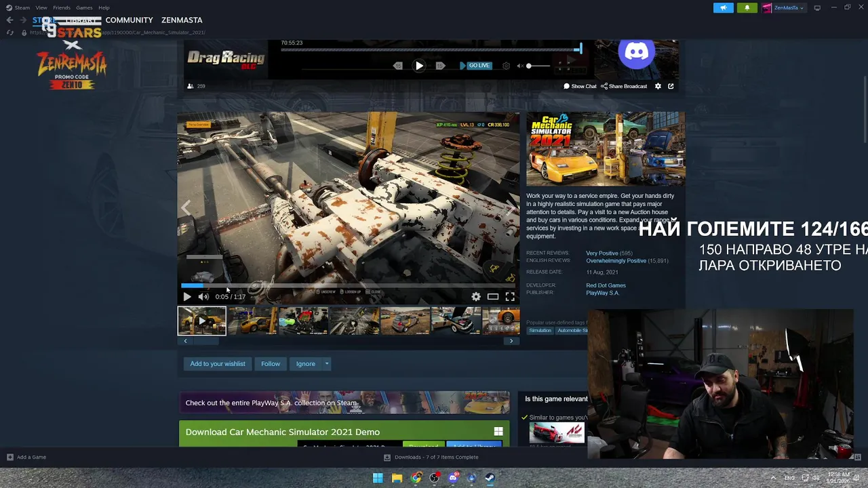Viewport: 868px width, 488px height.
Task: Open the colorful engine parts thumbnail
Action: pos(303,321)
